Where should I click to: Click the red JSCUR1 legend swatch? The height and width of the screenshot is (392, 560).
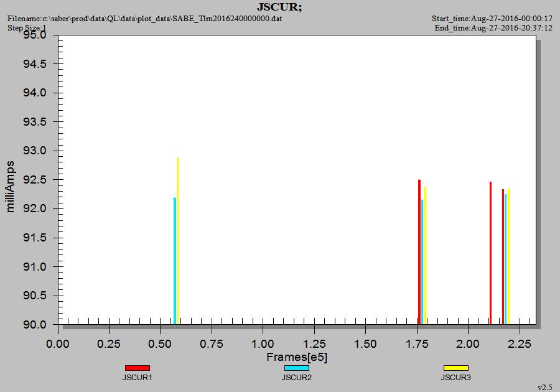tap(138, 368)
